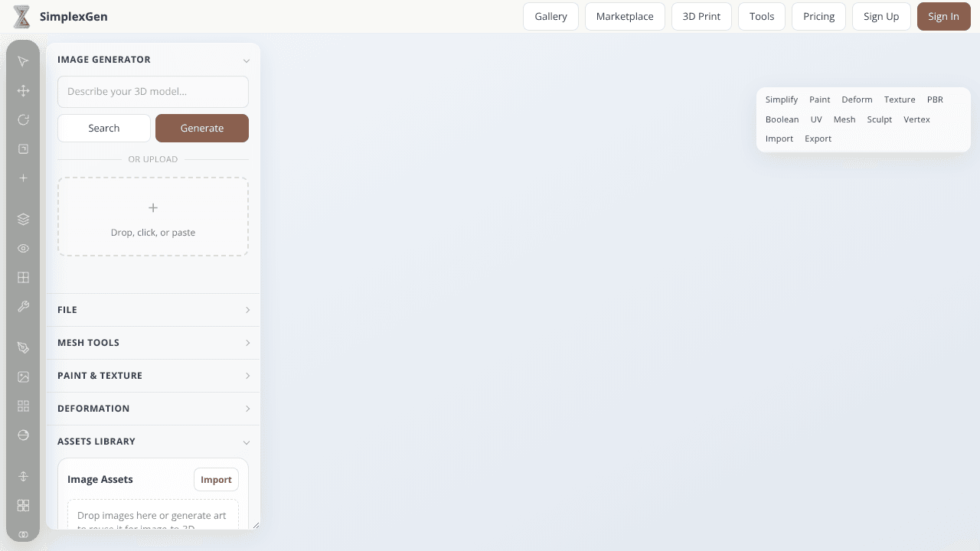Open the Marketplace page
Screen dimensions: 980x551
pyautogui.click(x=625, y=17)
